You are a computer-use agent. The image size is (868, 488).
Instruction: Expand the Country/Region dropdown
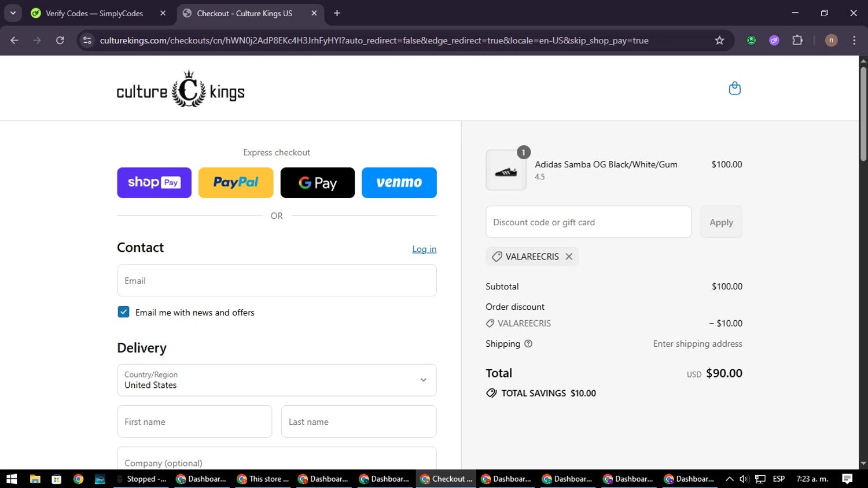[277, 380]
